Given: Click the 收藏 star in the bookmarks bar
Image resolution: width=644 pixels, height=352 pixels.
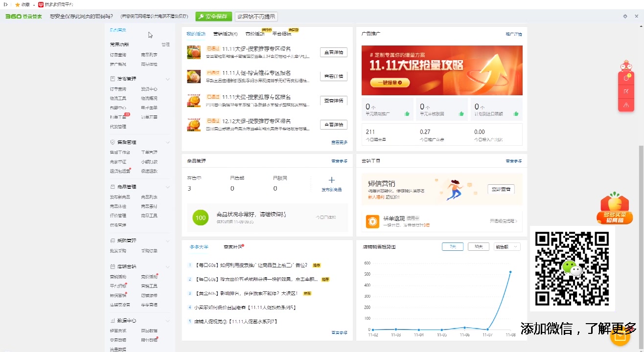Looking at the screenshot, I should [x=18, y=4].
